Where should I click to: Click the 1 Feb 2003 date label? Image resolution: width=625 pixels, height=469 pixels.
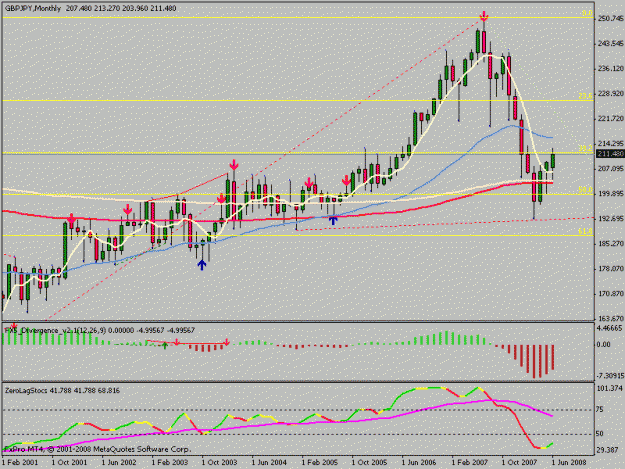point(169,462)
